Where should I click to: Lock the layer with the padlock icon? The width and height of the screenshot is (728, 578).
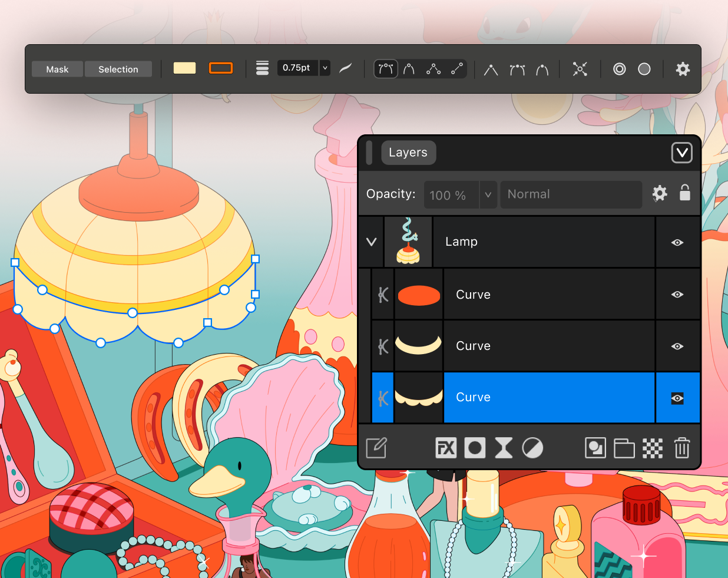tap(684, 193)
